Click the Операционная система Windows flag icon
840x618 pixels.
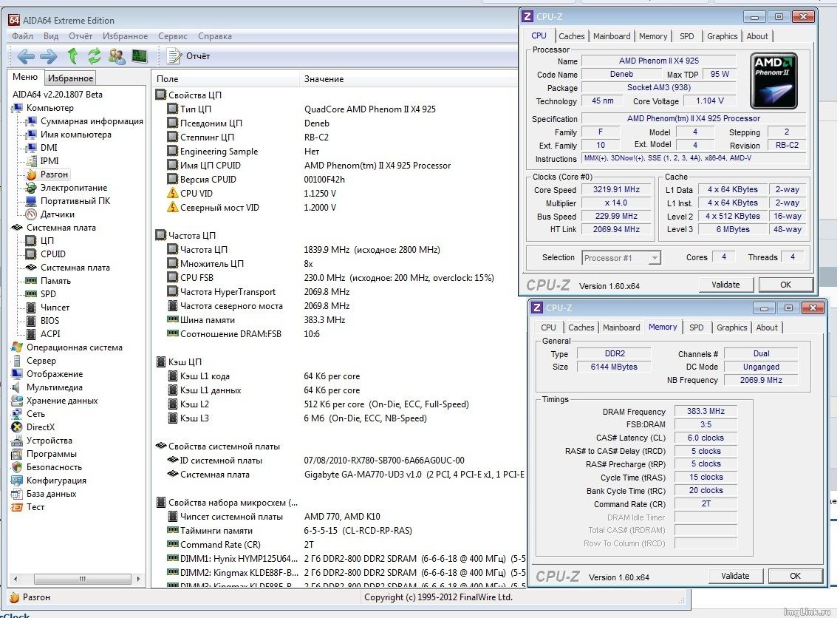[16, 347]
